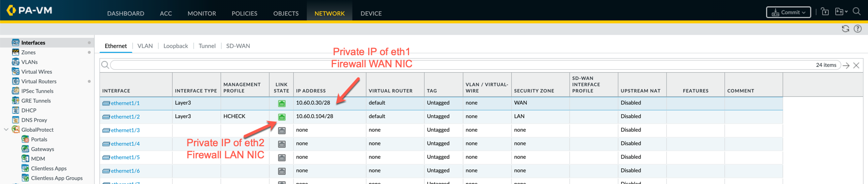Click the search magnifier icon in the header
This screenshot has width=868, height=184.
pos(856,12)
